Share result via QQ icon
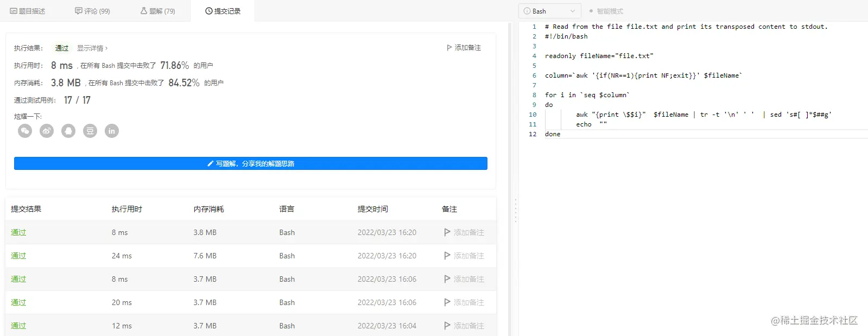868x336 pixels. [68, 131]
